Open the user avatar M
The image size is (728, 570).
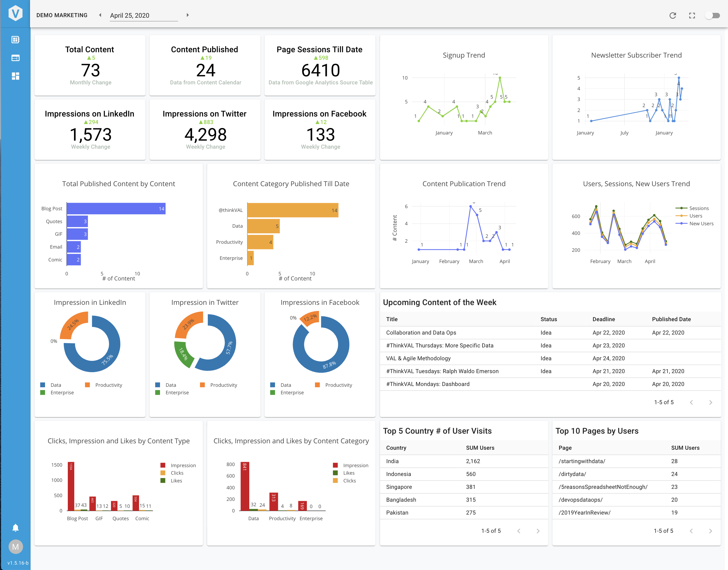15,547
